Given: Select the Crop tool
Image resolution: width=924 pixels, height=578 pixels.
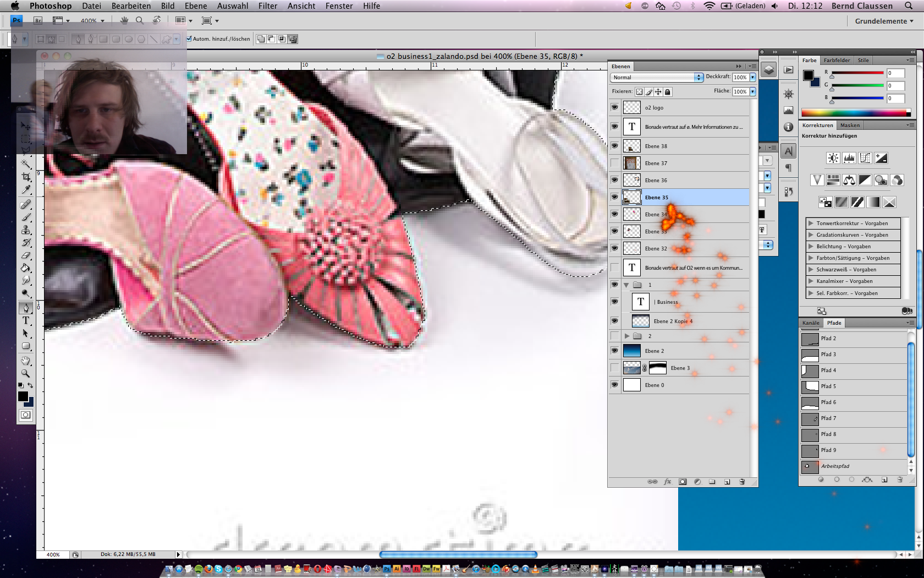Looking at the screenshot, I should point(26,177).
